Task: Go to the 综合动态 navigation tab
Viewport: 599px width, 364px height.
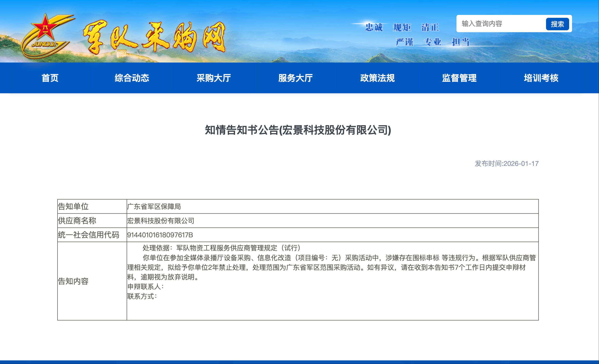Action: 132,78
